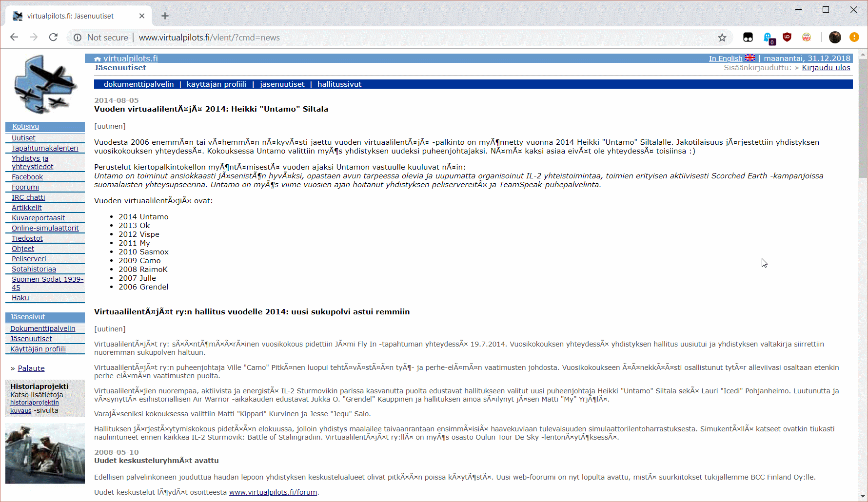
Task: Click the orange Chrome alert menu icon
Action: pos(854,37)
